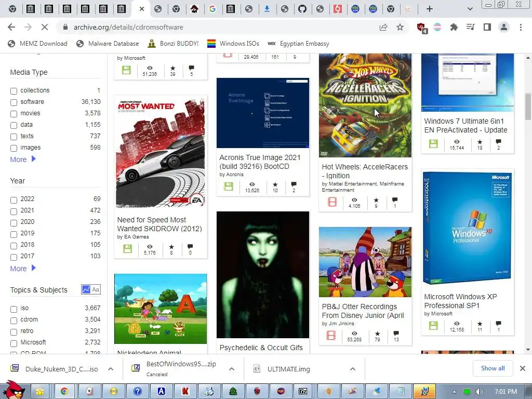This screenshot has width=532, height=399.
Task: Open the uBlock shield extension icon
Action: pyautogui.click(x=422, y=28)
